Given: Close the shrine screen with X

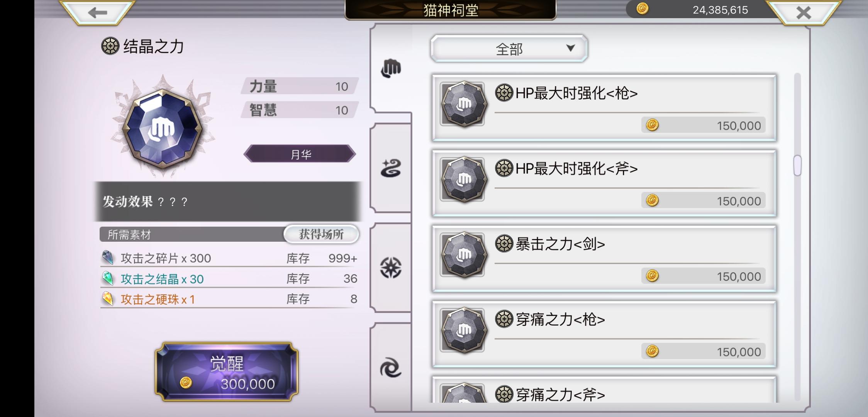Looking at the screenshot, I should point(804,13).
